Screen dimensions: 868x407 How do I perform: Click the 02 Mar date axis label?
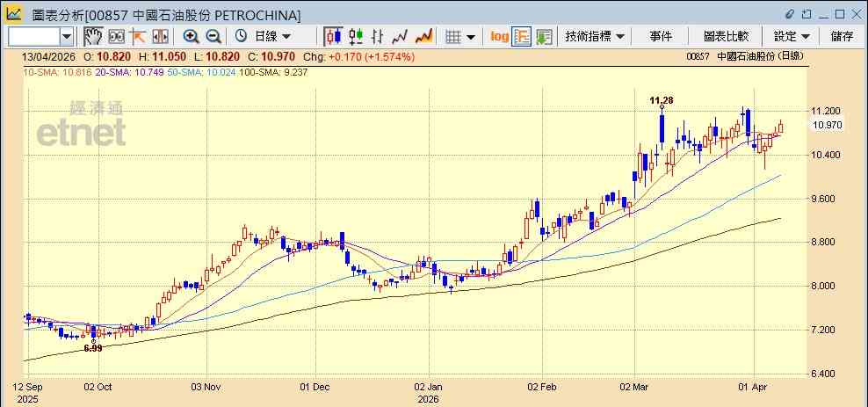[x=635, y=387]
